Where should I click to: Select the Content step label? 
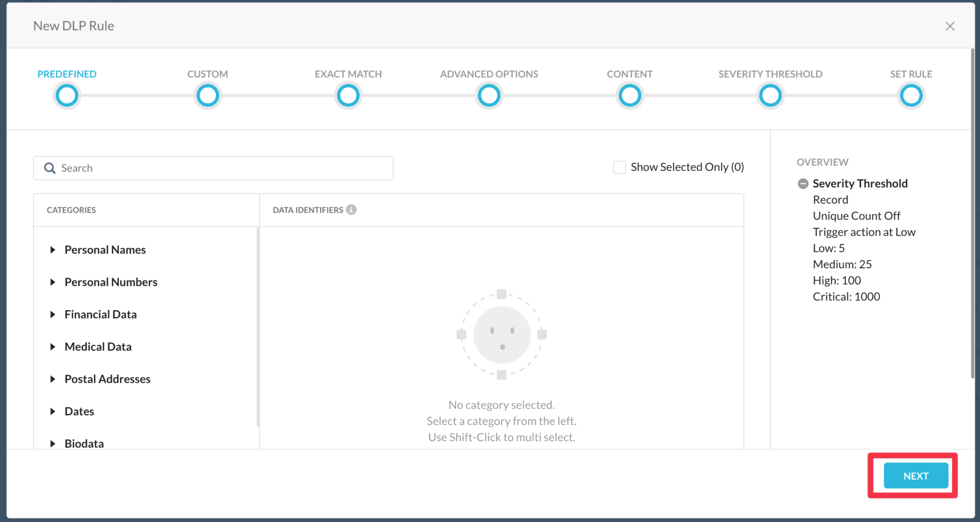(x=629, y=74)
